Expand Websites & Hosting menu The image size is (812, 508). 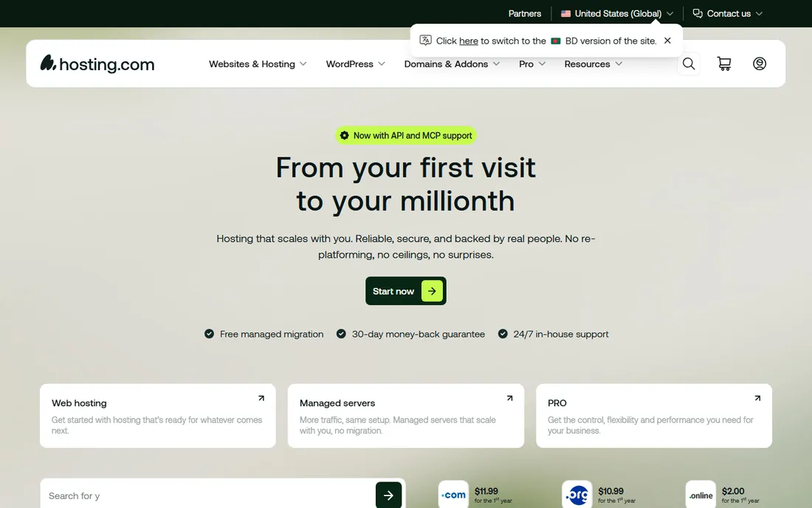(x=258, y=63)
